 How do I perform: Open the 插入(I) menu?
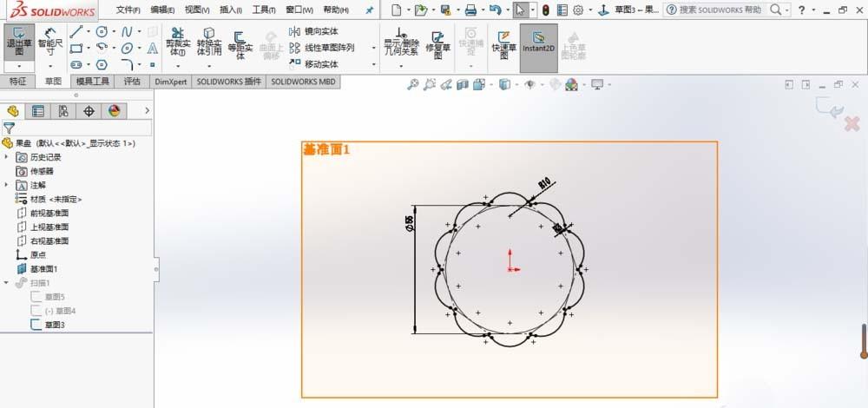click(x=230, y=10)
